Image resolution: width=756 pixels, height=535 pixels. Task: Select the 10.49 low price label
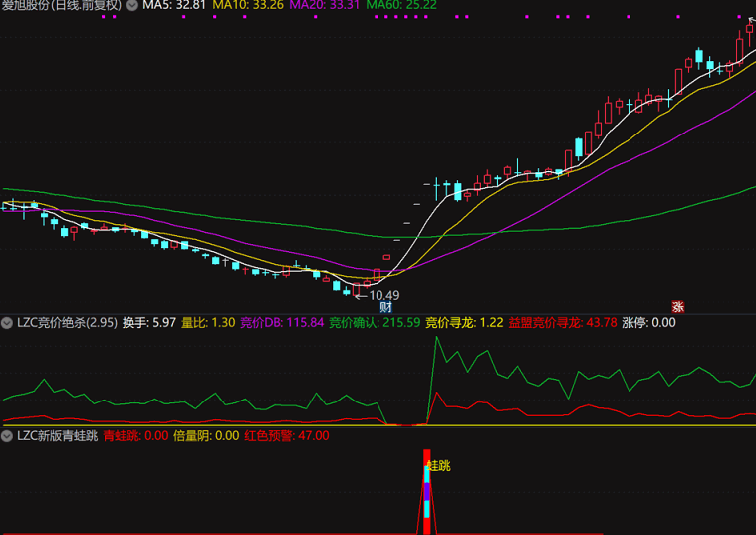click(x=384, y=295)
